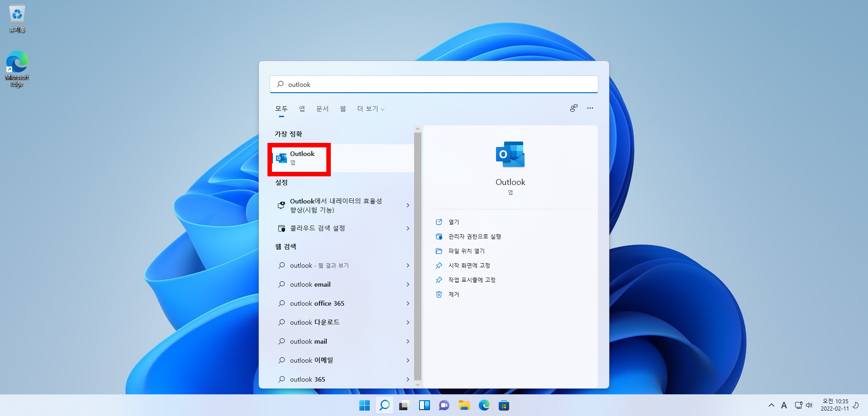Expand arrow for Outlook 내레이터 setting
This screenshot has height=416, width=868.
408,205
